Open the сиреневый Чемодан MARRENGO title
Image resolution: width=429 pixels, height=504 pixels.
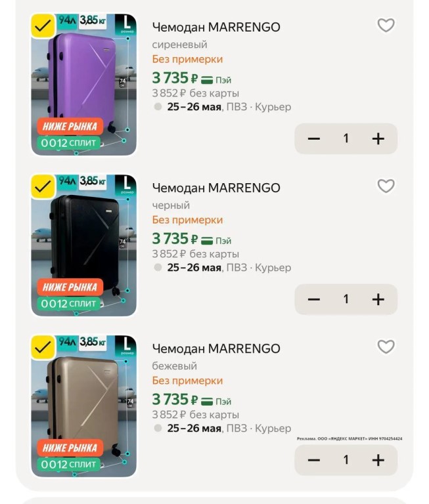(216, 28)
